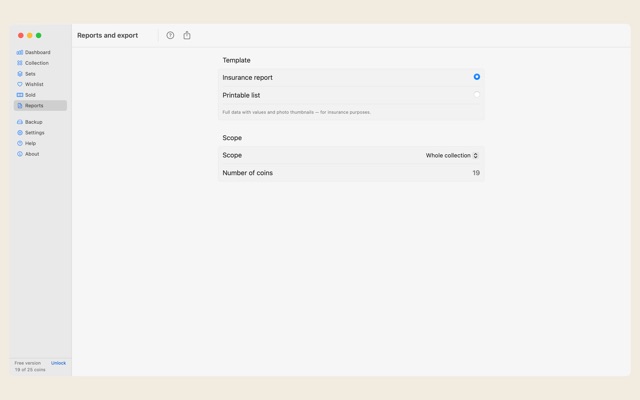640x400 pixels.
Task: Click the Wishlist heart icon in sidebar
Action: [x=20, y=84]
